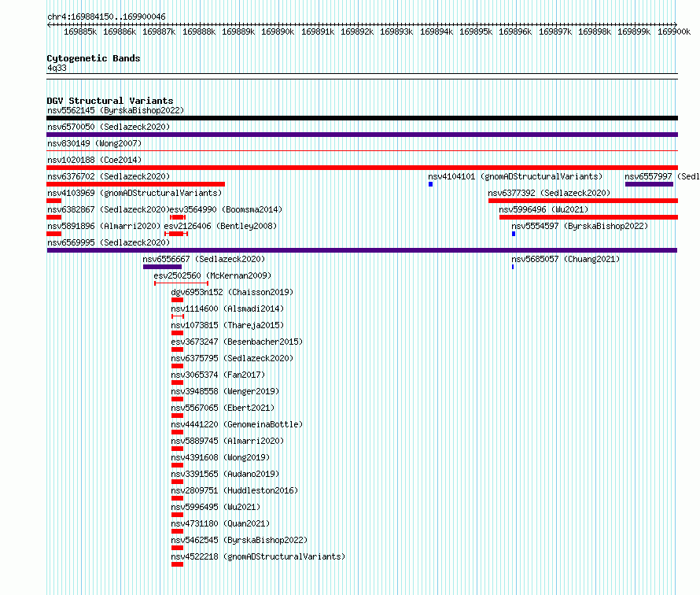
Task: Open nsv4522218 (gnomADStructuralVariants) label
Action: [x=258, y=556]
